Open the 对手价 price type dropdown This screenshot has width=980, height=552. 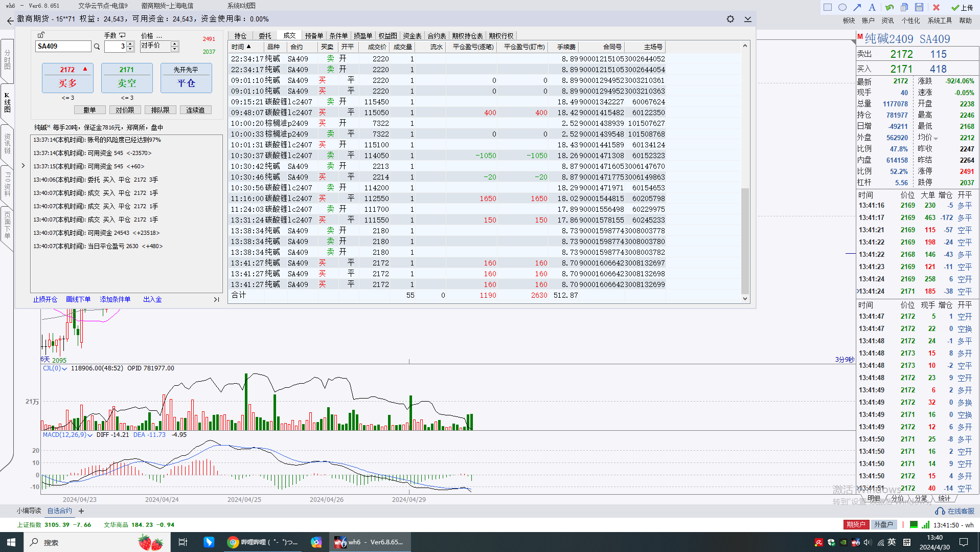click(x=174, y=46)
